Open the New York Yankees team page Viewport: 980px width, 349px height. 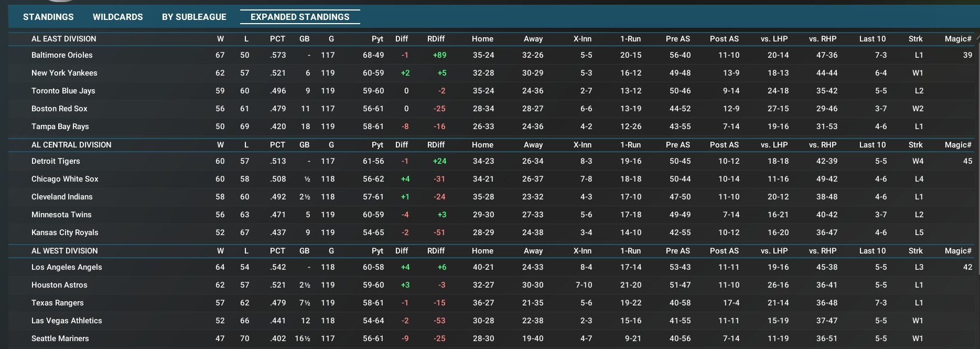point(64,73)
